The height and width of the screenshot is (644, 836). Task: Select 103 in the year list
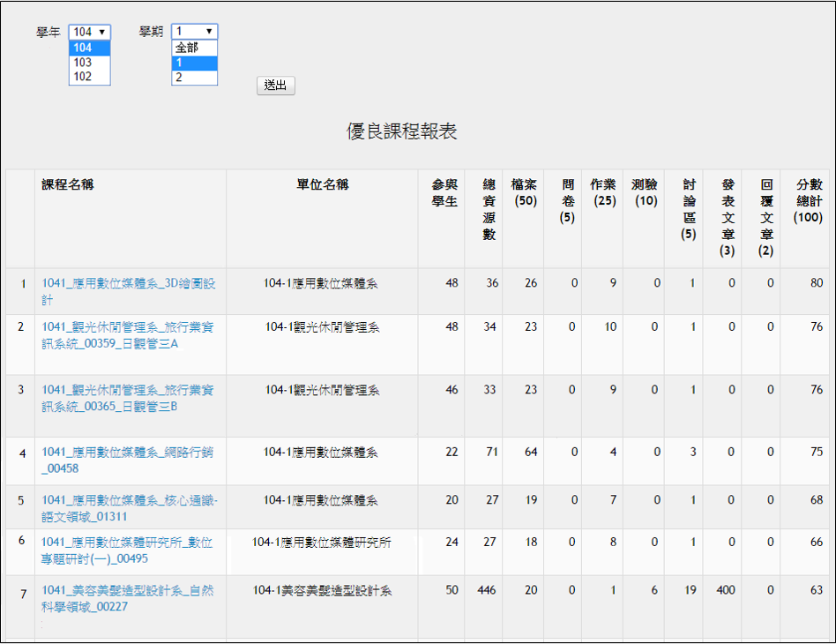pyautogui.click(x=89, y=63)
